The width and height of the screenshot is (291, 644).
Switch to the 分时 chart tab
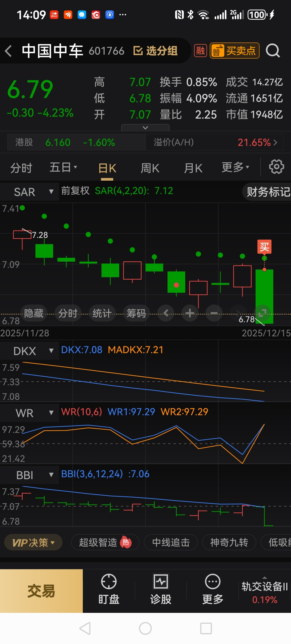(x=21, y=168)
